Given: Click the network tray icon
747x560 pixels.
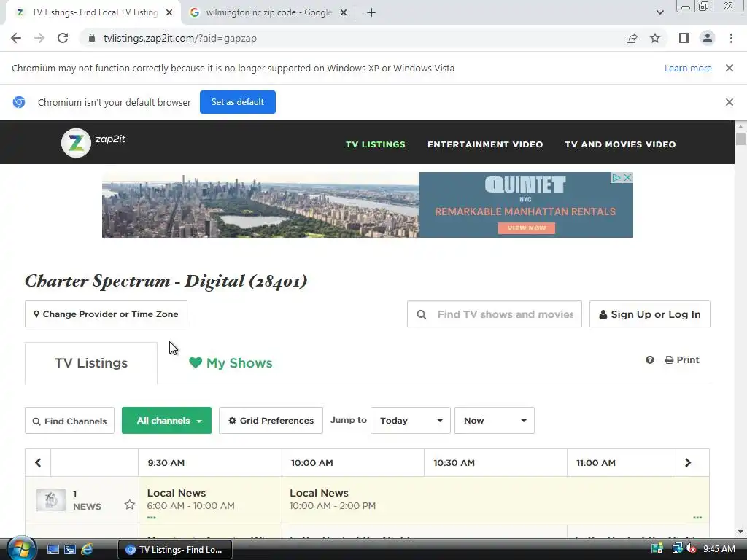Looking at the screenshot, I should 677,549.
